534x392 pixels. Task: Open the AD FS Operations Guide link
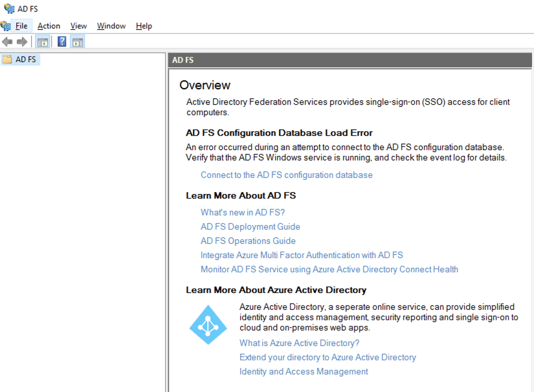(x=248, y=241)
